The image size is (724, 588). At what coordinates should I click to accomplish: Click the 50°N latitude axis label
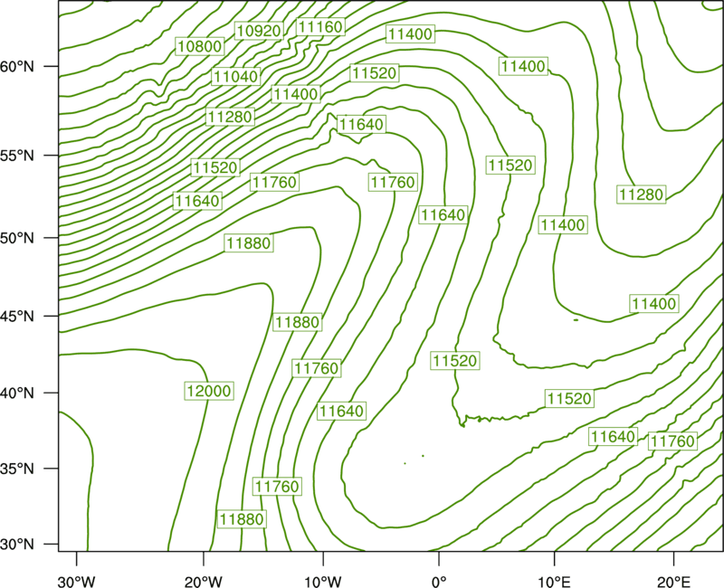[x=17, y=238]
